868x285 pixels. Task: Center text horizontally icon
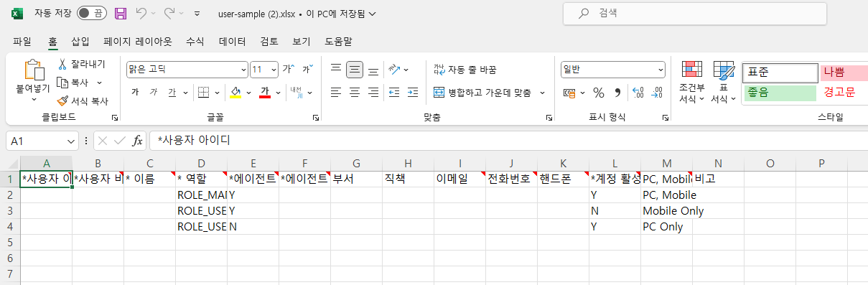tap(354, 92)
